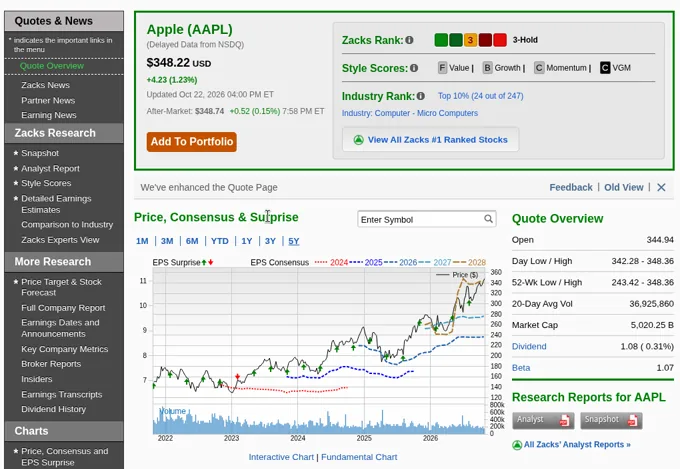Open Detailed Earnings Estimates in sidebar
This screenshot has width=680, height=469.
tap(56, 204)
